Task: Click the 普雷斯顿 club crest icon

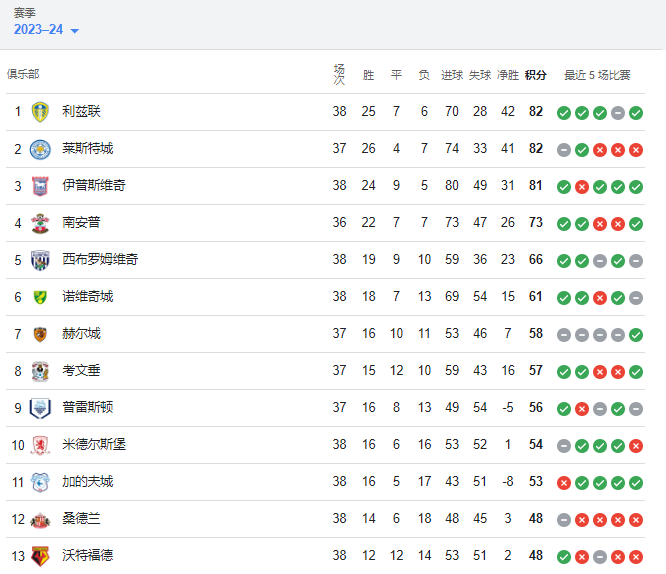Action: click(40, 408)
